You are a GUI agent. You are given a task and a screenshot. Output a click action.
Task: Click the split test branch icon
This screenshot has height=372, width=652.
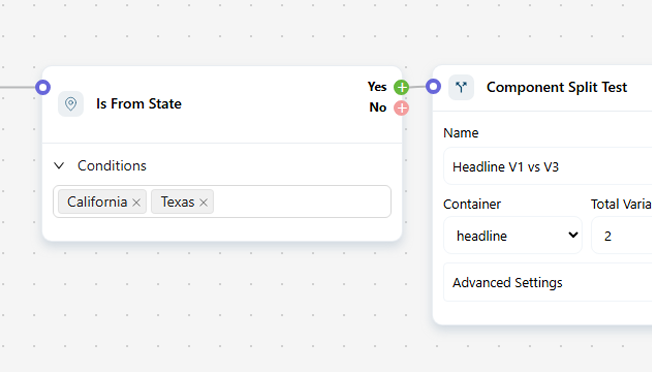click(x=461, y=87)
